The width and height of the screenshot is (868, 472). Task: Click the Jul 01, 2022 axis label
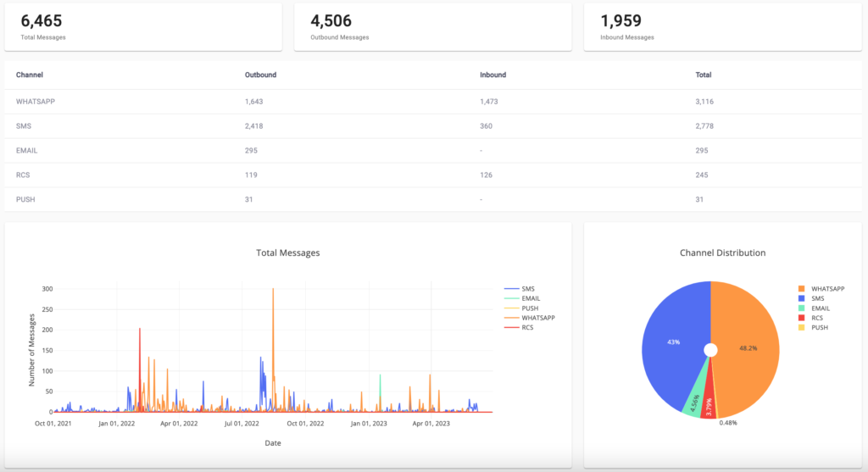click(242, 424)
